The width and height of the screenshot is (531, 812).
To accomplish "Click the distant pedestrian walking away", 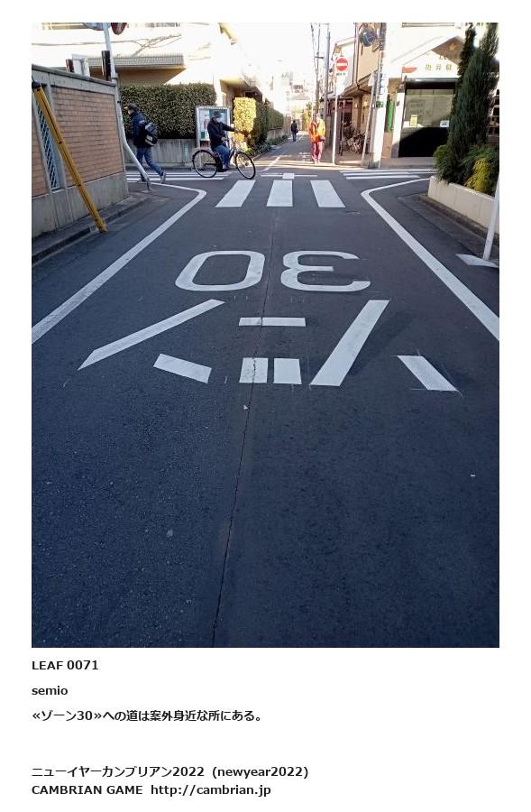I will coord(295,131).
